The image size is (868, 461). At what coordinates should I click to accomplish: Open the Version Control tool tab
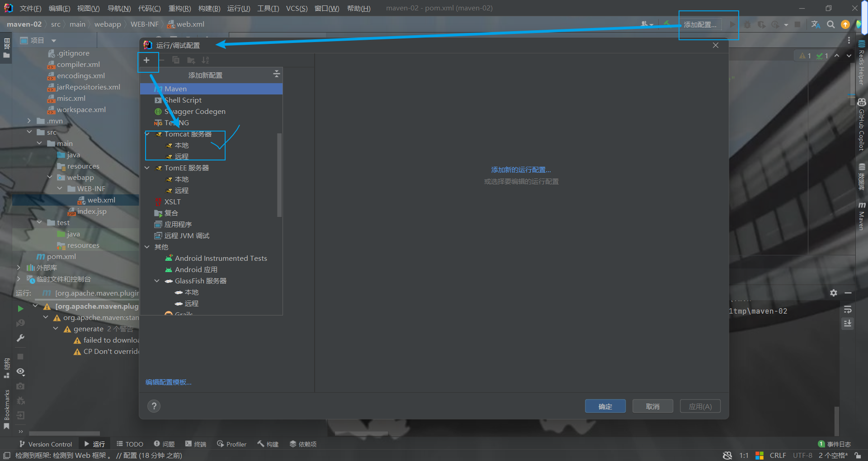click(45, 444)
